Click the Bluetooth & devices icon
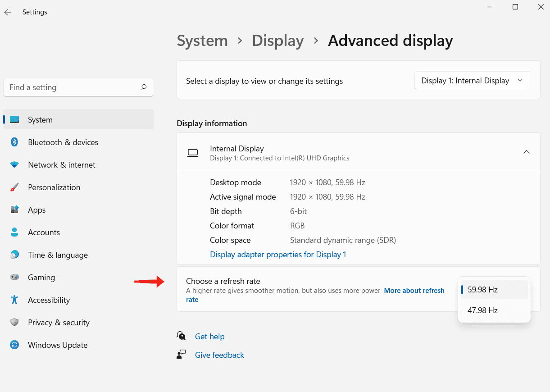This screenshot has width=550, height=392. (x=14, y=142)
